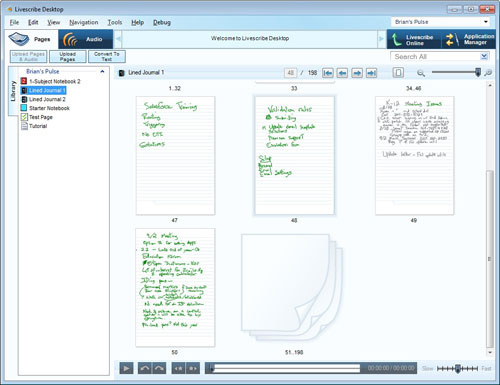Click the zoom out magnifier
This screenshot has height=385, width=500.
421,73
